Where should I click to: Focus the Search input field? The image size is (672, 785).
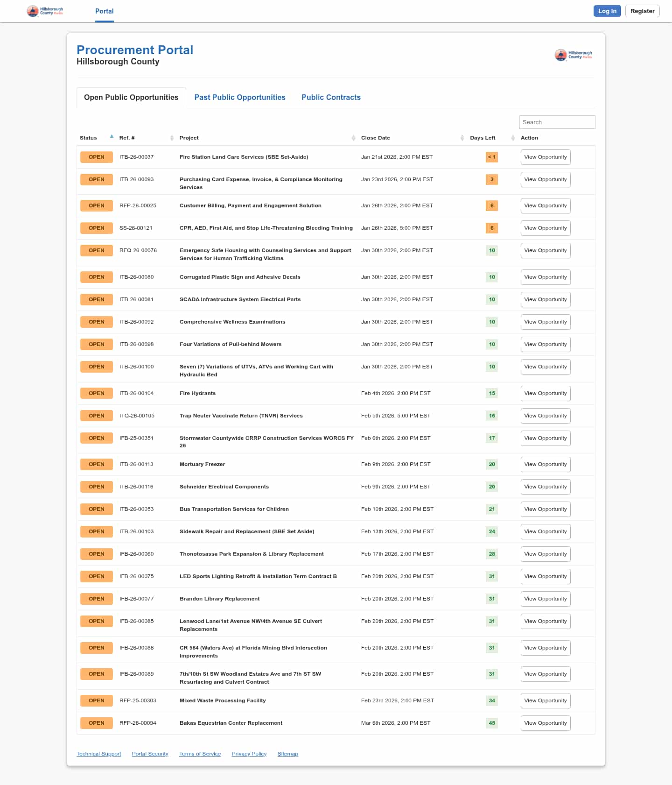pyautogui.click(x=557, y=122)
